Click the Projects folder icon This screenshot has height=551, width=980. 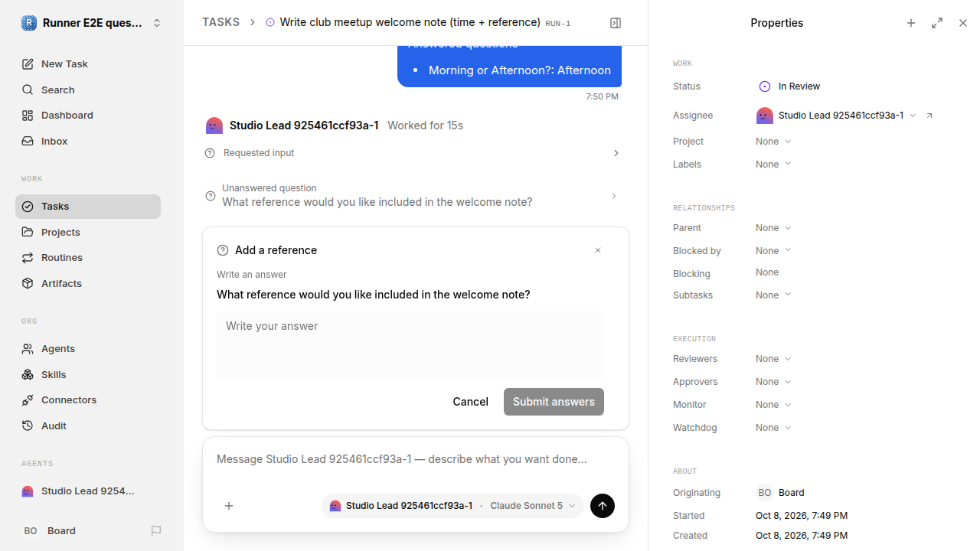click(28, 232)
